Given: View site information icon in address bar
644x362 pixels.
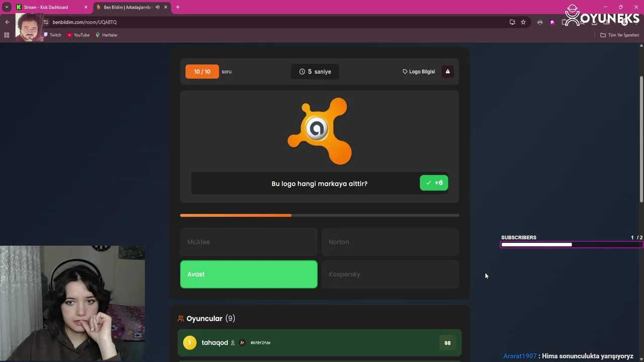Looking at the screenshot, I should click(46, 22).
